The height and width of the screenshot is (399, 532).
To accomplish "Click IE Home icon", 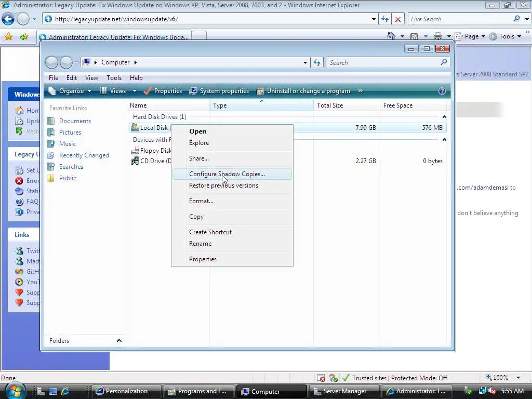I will [391, 36].
